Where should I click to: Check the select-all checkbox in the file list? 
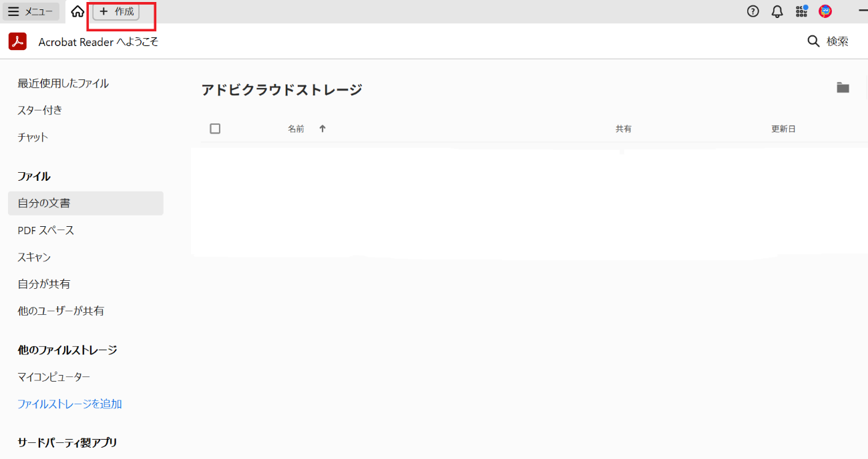[215, 128]
